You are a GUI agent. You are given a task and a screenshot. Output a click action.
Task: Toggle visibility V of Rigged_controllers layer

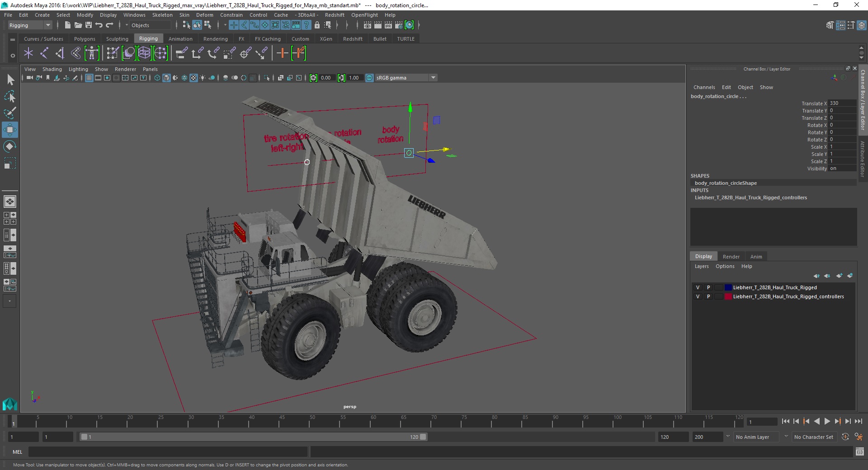(x=698, y=296)
